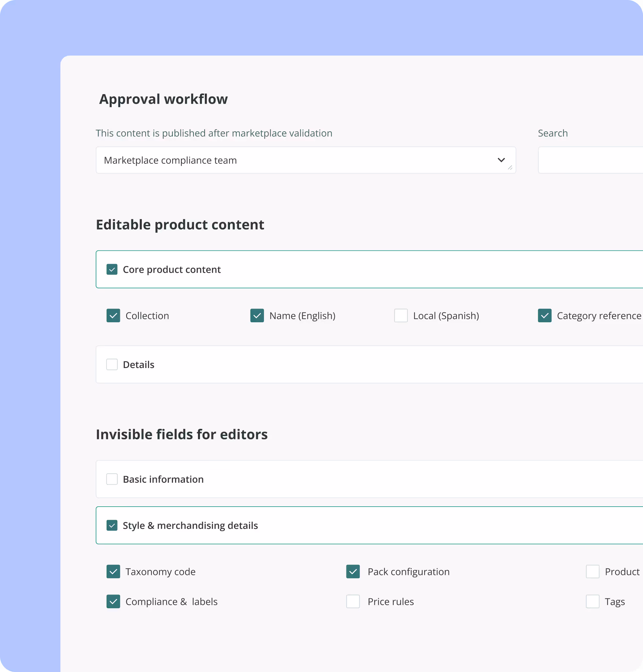Click the dropdown chevron arrow icon
This screenshot has width=643, height=672.
coord(501,160)
